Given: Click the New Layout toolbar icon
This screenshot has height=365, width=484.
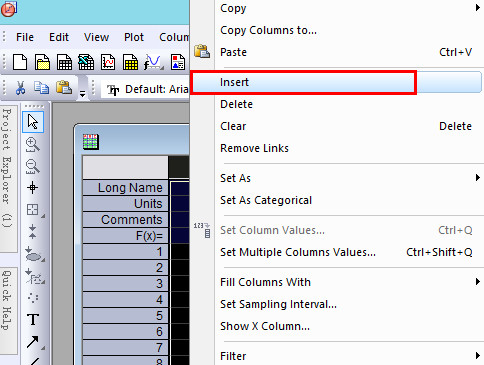Looking at the screenshot, I should [x=178, y=62].
